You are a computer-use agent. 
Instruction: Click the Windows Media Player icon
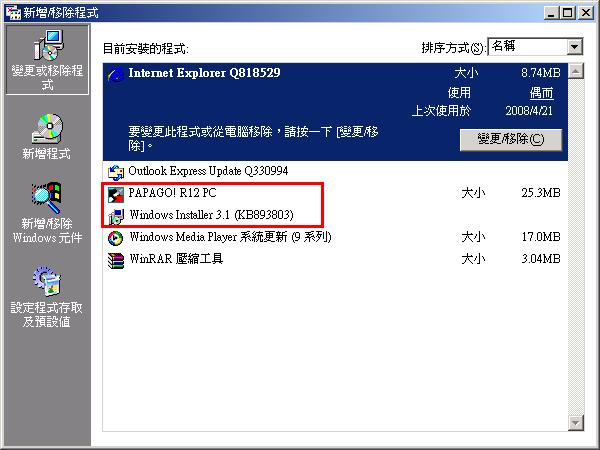point(116,238)
